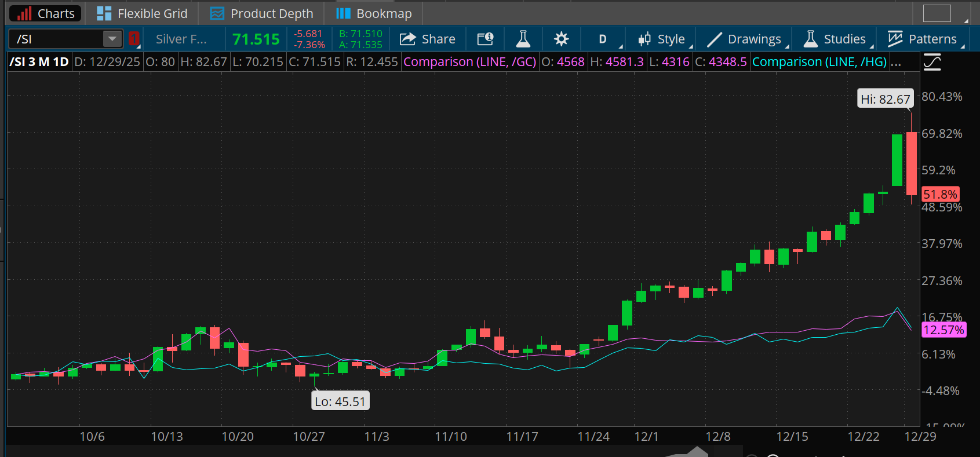
Task: Open chart settings gear icon
Action: click(x=560, y=39)
